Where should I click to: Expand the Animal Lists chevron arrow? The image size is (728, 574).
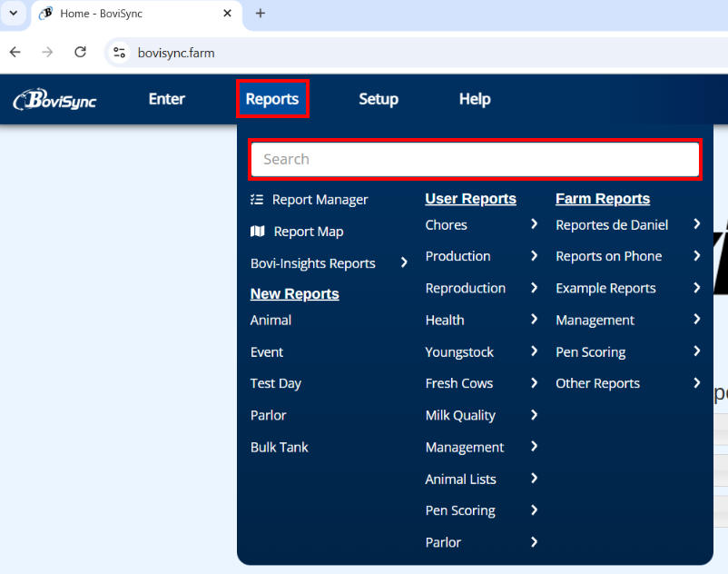534,479
